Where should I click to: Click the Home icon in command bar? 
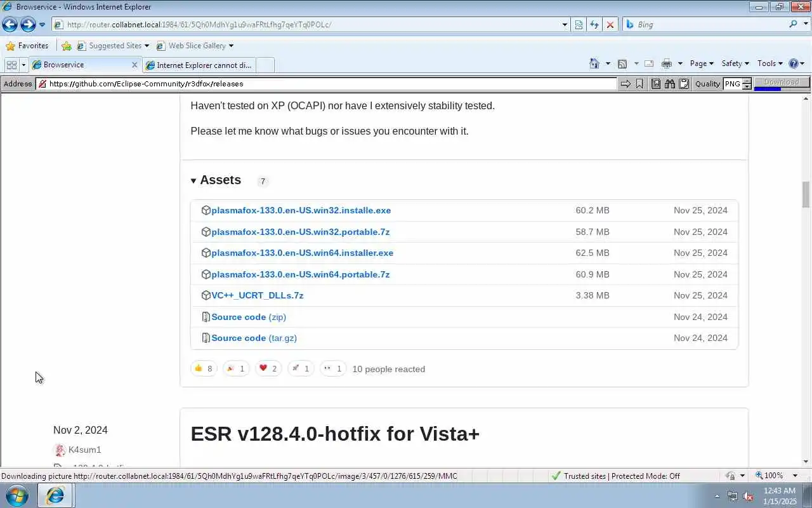click(x=594, y=63)
